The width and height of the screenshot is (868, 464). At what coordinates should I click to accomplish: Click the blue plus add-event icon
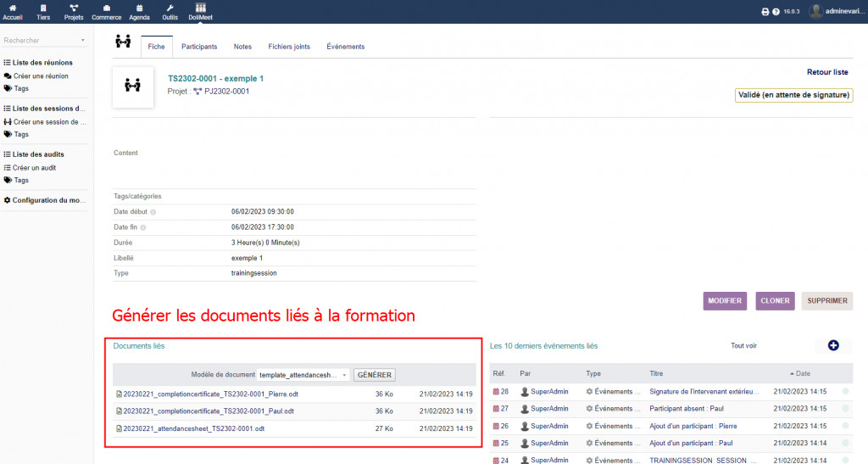click(832, 345)
